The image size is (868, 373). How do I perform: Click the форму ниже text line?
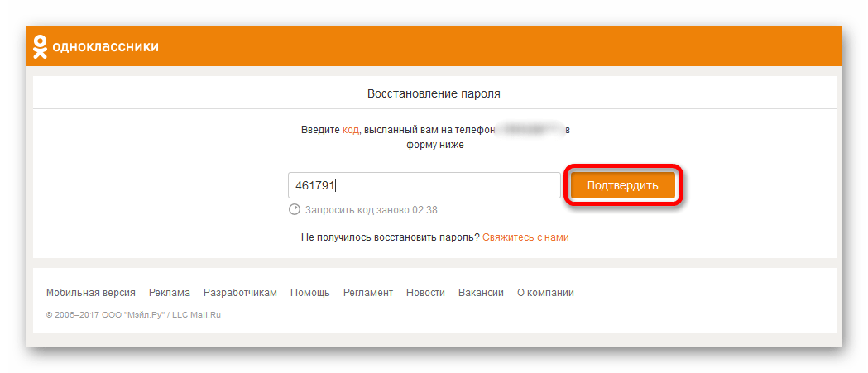click(435, 145)
